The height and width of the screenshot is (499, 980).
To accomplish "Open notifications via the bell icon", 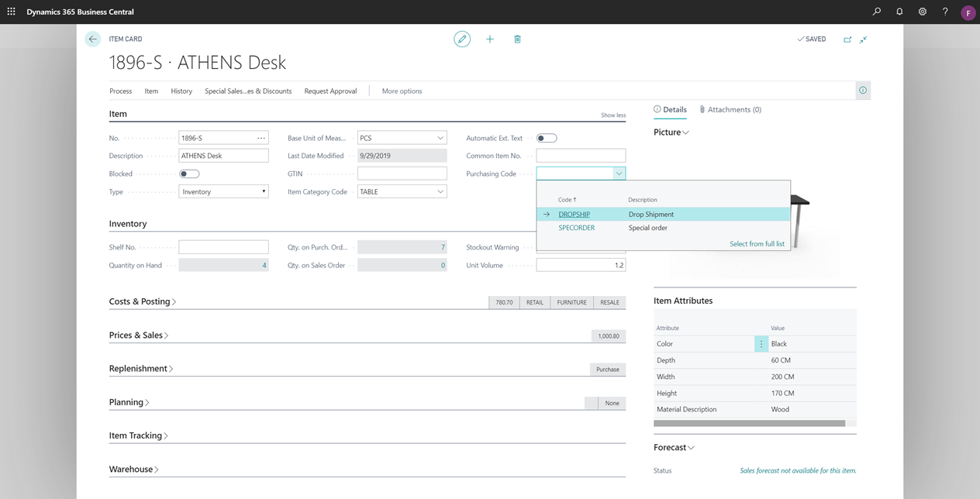I will (899, 11).
